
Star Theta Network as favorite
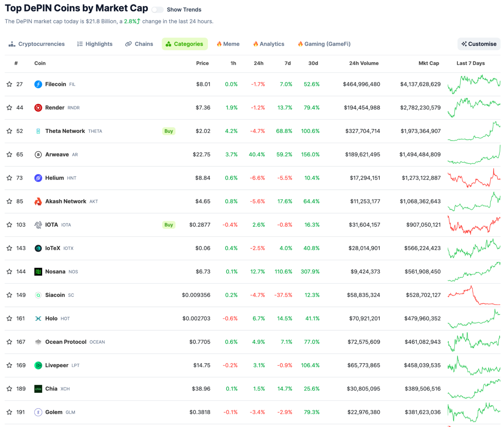[x=10, y=131]
